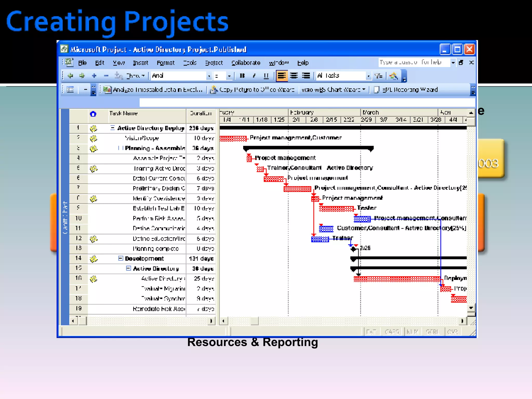Open the font name dropdown arrow

pyautogui.click(x=209, y=76)
